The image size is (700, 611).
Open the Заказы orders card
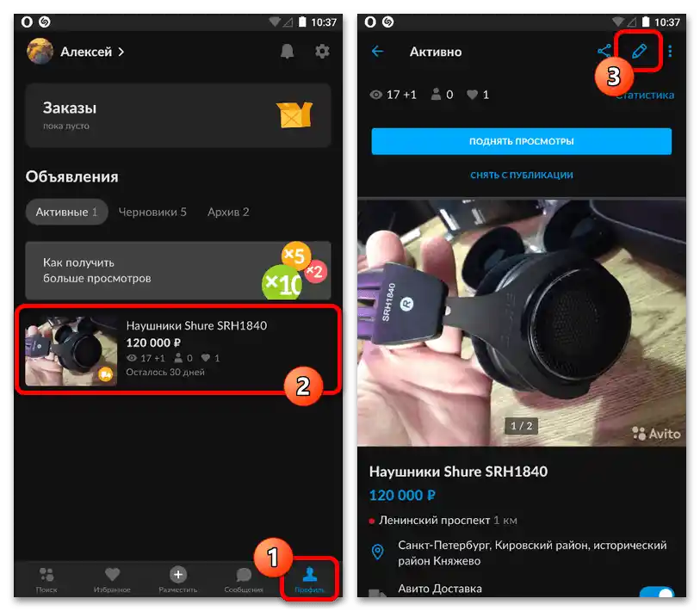178,115
